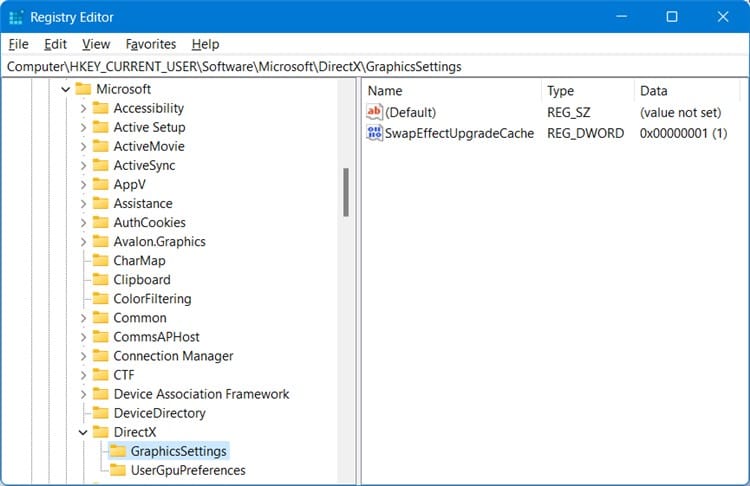750x486 pixels.
Task: Expand the Device Association Framework key
Action: coord(83,394)
